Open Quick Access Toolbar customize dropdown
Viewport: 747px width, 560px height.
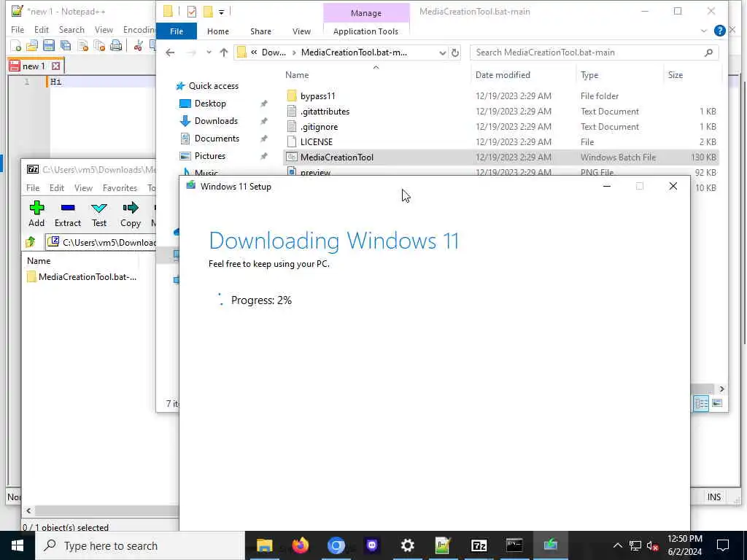[x=222, y=12]
